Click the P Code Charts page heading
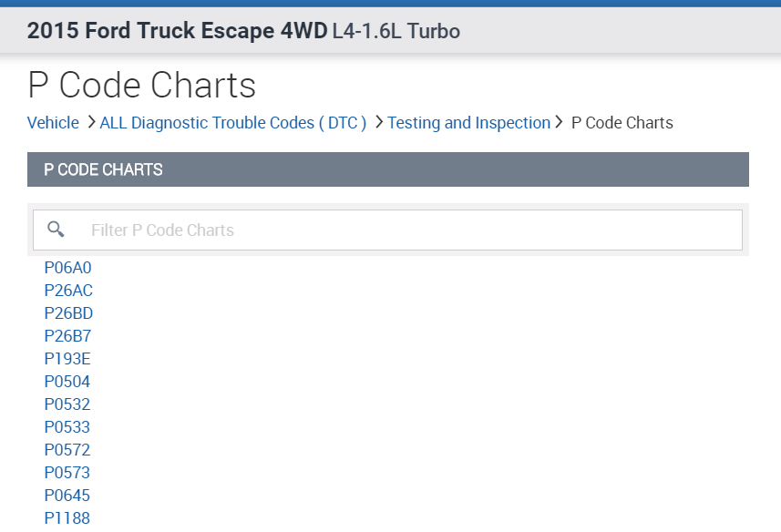The width and height of the screenshot is (781, 532). [142, 86]
